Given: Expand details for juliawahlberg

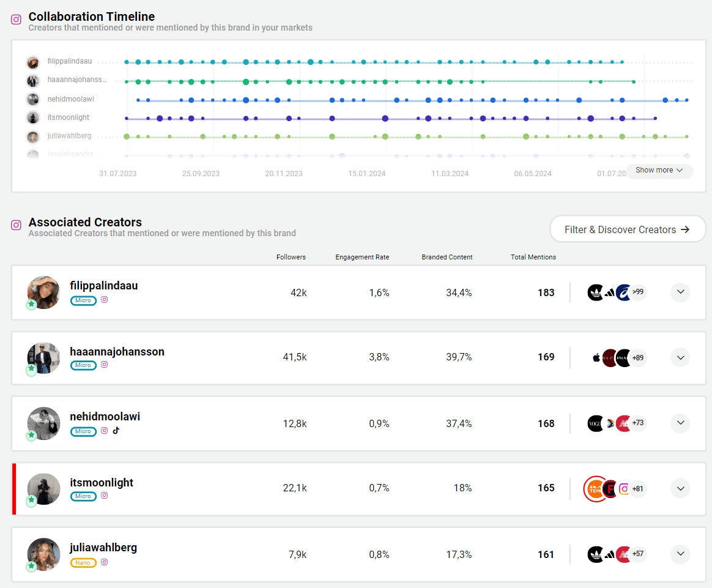Looking at the screenshot, I should point(680,554).
